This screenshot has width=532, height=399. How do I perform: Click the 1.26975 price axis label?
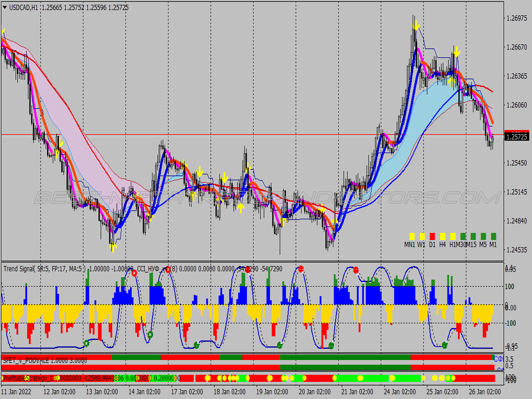click(517, 18)
